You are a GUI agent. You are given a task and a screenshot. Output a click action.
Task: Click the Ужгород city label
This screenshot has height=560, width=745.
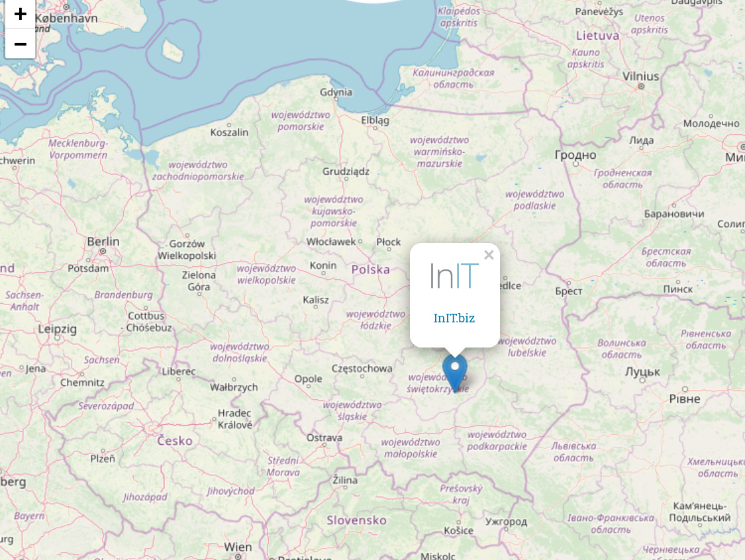(x=506, y=522)
